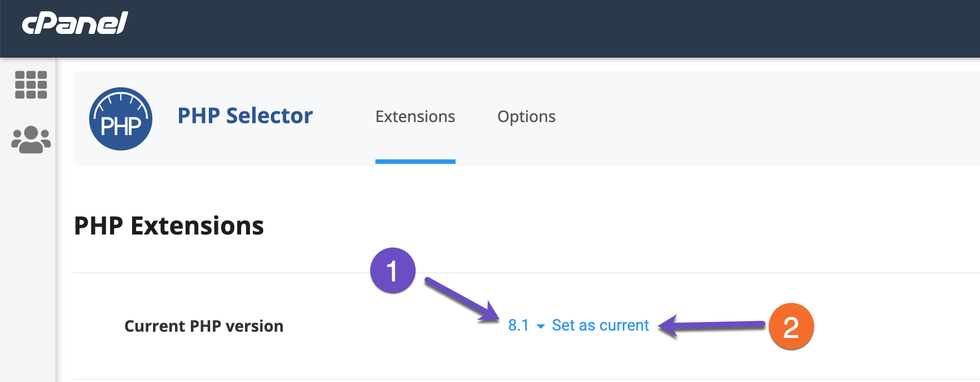Click the blue underline beneath the Extensions tab
980x382 pixels.
click(415, 162)
